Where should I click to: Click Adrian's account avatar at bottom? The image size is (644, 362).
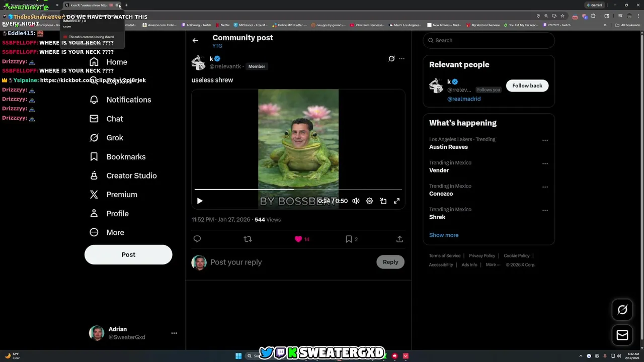tap(97, 333)
